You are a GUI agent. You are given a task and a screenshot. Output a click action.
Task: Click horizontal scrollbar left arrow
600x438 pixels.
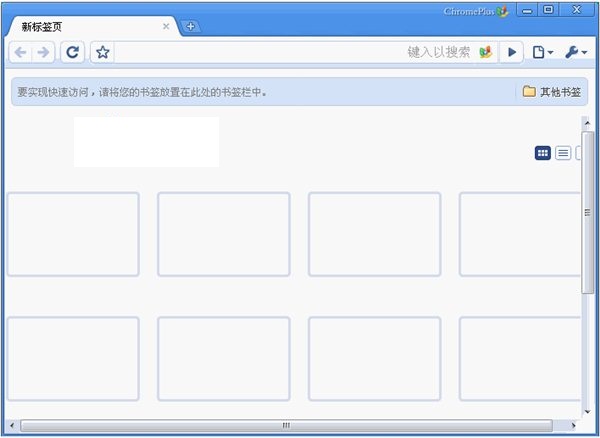12,425
